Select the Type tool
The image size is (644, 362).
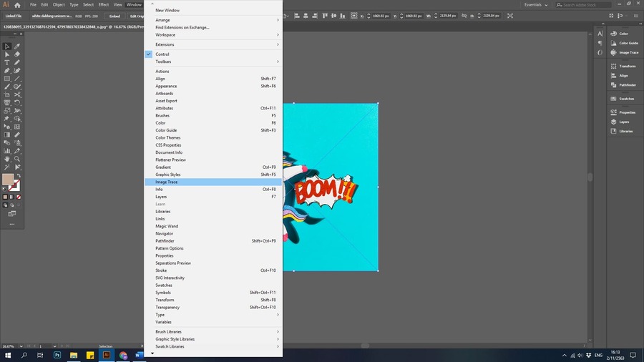click(7, 62)
